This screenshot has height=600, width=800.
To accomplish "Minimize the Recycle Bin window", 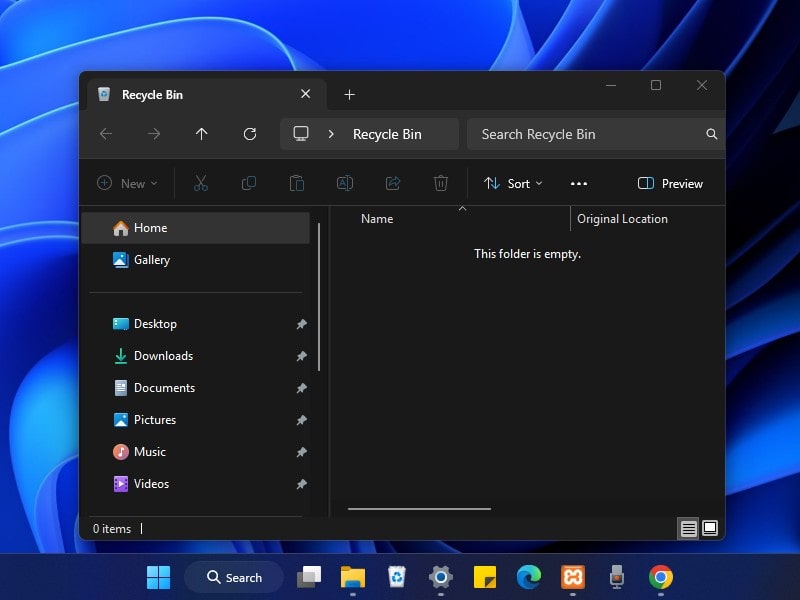I will click(611, 85).
